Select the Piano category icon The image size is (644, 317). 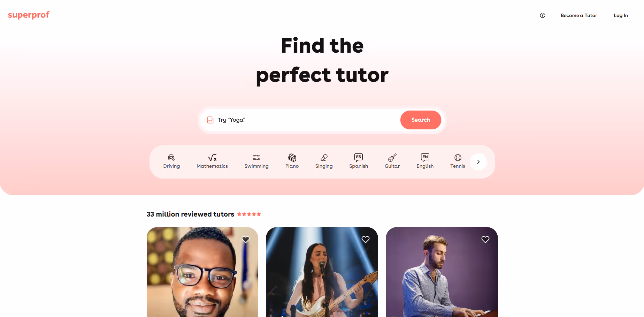[x=292, y=157]
